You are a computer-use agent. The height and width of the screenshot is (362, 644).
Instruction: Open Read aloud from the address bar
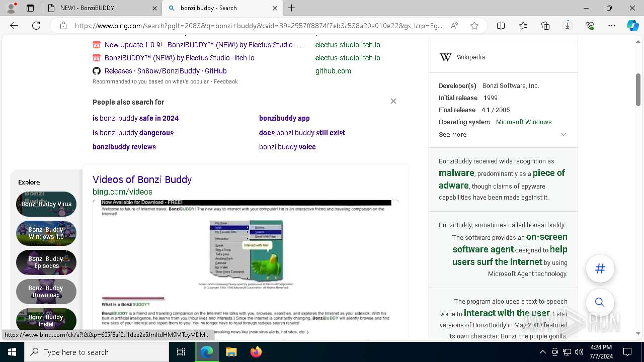tap(454, 26)
